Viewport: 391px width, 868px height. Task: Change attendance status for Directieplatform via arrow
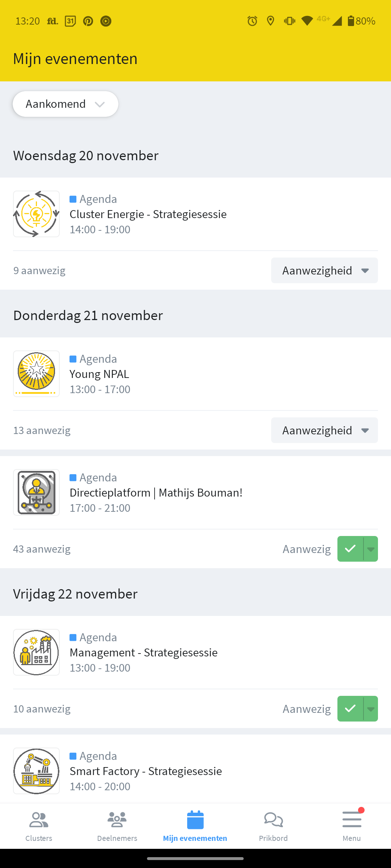(370, 549)
